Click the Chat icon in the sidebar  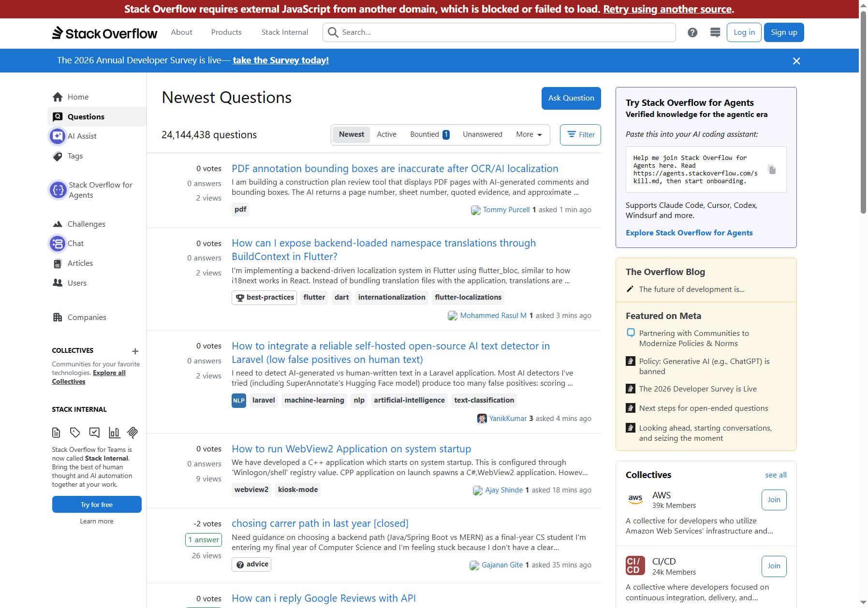pos(58,244)
